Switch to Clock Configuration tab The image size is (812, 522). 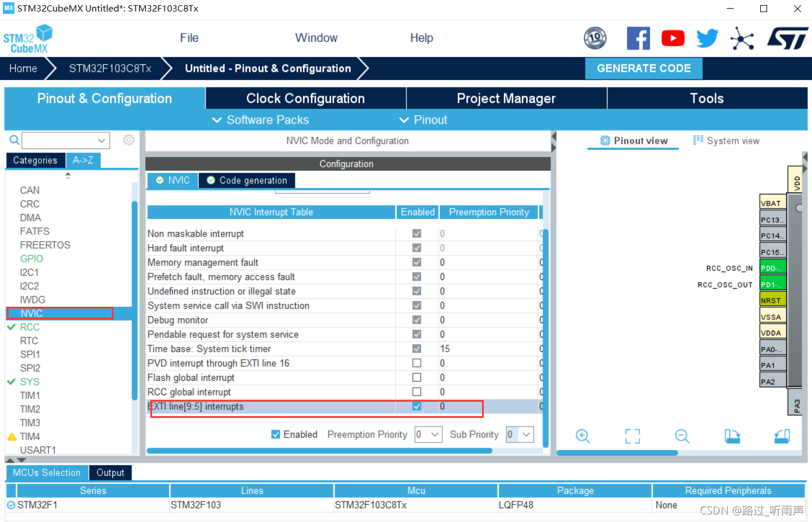(x=306, y=98)
